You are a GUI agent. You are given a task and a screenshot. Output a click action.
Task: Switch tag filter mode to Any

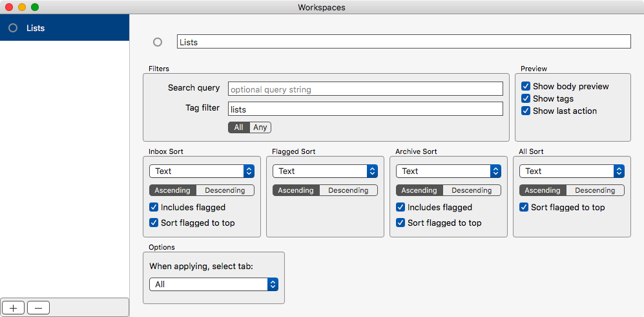(x=260, y=127)
